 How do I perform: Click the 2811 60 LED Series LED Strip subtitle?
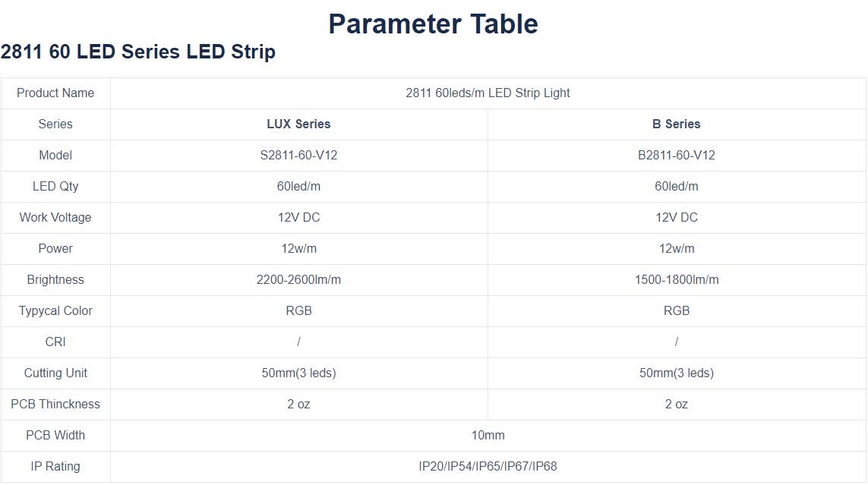point(138,52)
